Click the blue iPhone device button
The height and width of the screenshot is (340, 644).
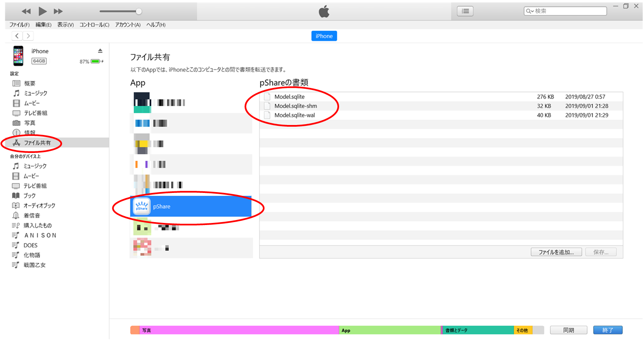click(324, 36)
